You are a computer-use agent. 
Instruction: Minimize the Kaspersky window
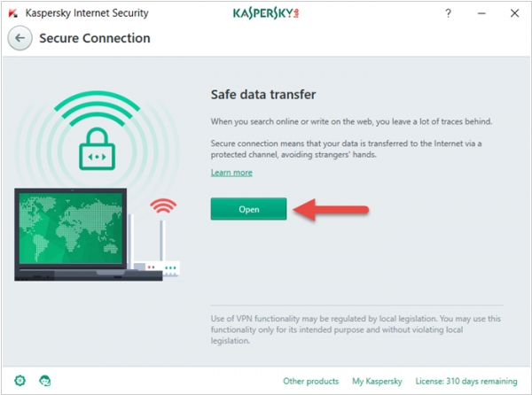pyautogui.click(x=481, y=13)
